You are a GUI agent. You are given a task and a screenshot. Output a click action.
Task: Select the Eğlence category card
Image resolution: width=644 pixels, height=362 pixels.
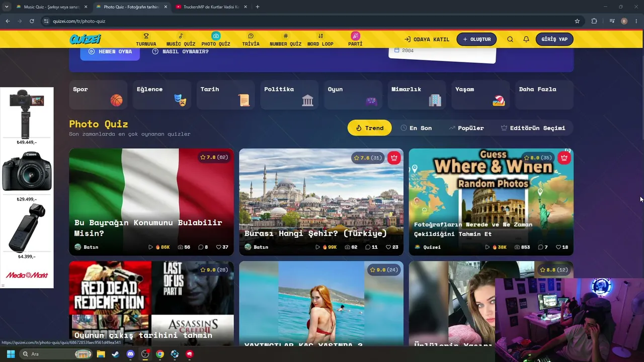pyautogui.click(x=162, y=95)
